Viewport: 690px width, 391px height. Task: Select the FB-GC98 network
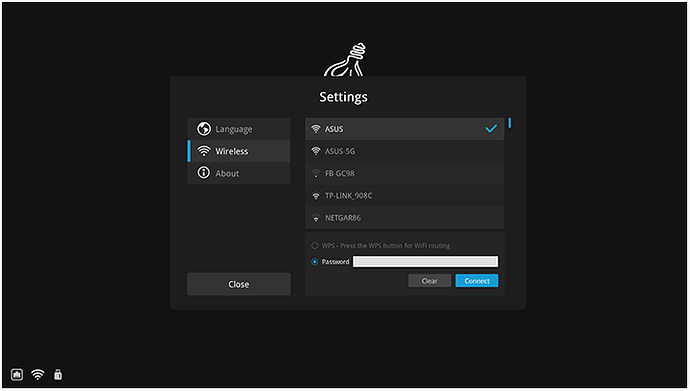pyautogui.click(x=404, y=173)
